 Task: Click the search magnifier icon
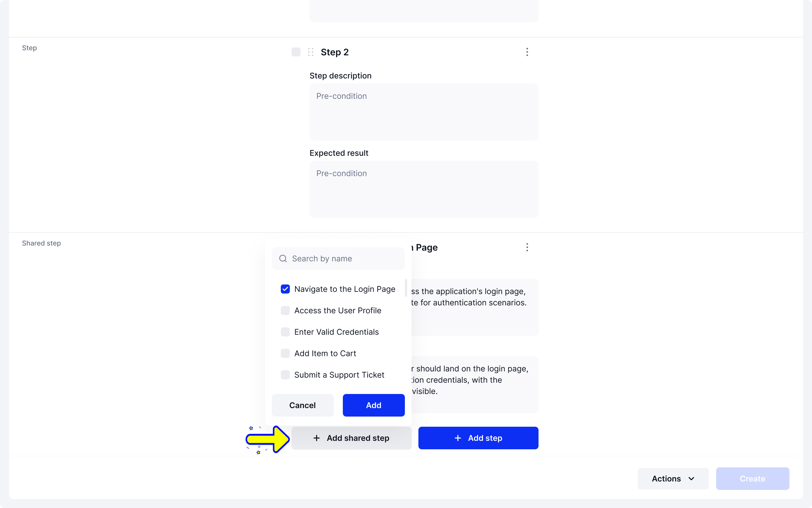pyautogui.click(x=283, y=258)
